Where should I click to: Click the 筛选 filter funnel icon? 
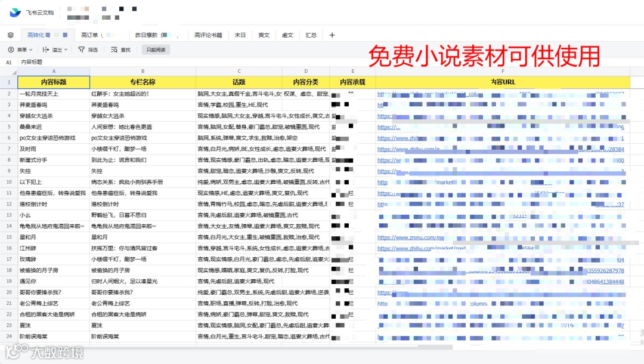(x=81, y=50)
